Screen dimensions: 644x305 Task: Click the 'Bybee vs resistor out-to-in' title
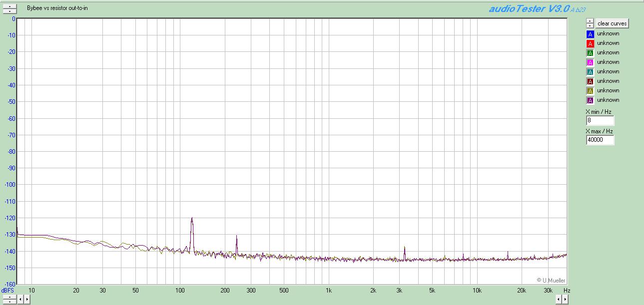pyautogui.click(x=57, y=8)
